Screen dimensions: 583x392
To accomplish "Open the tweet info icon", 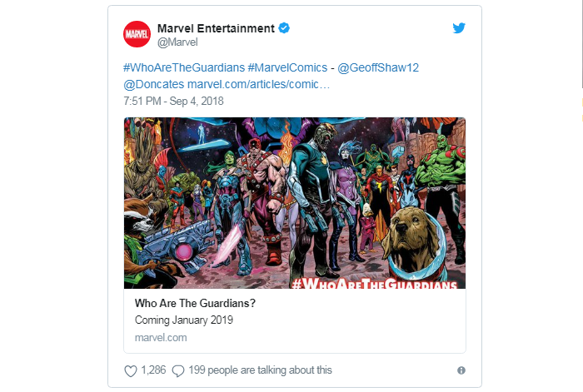I will click(461, 370).
